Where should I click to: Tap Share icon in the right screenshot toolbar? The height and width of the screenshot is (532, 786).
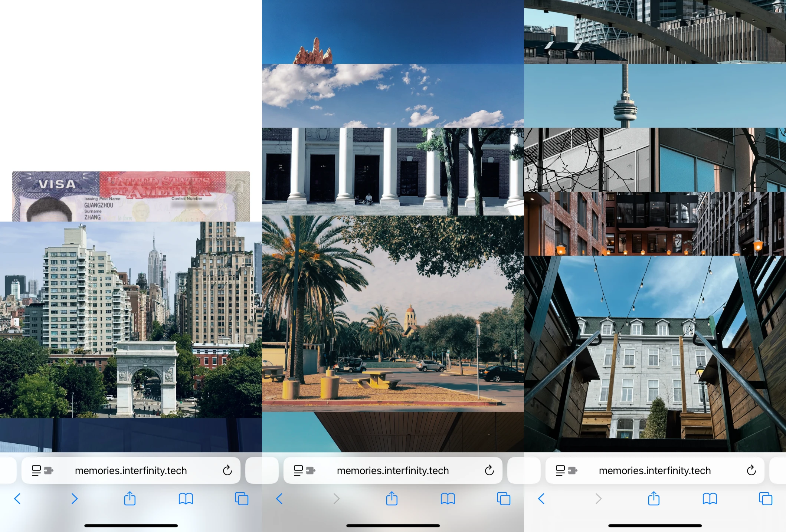654,499
